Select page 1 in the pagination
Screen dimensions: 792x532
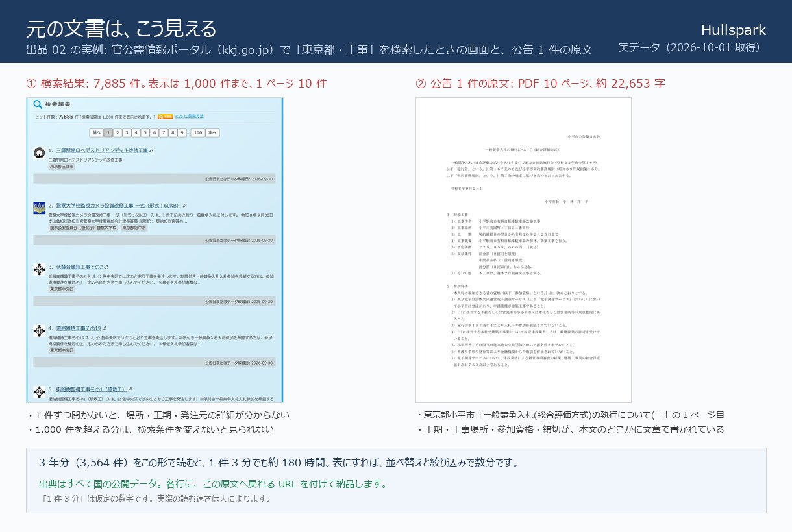[108, 133]
